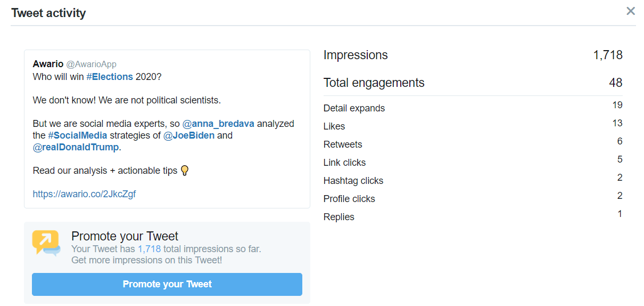Viewport: 644px width, 306px height.
Task: Open the #Elections hashtag link
Action: coord(110,77)
